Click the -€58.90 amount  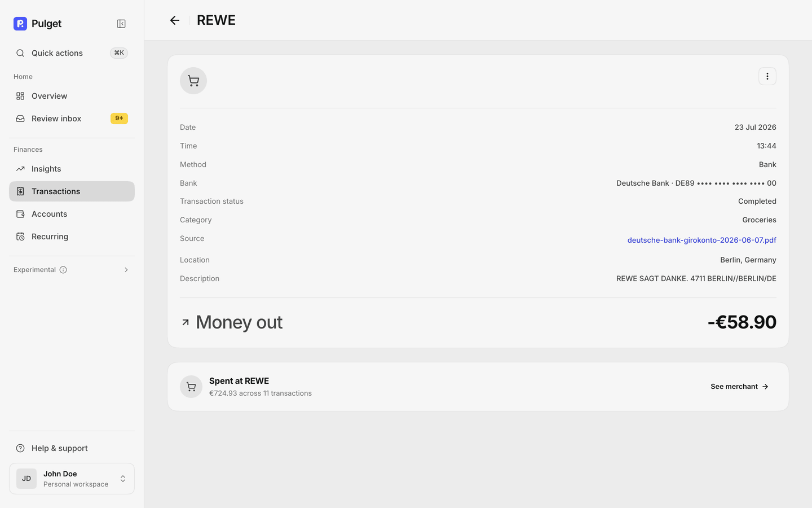742,322
